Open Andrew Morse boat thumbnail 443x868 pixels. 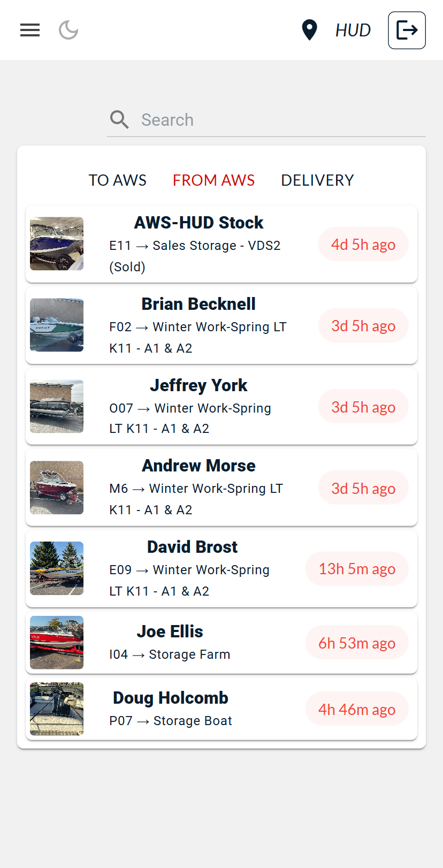[x=57, y=488]
